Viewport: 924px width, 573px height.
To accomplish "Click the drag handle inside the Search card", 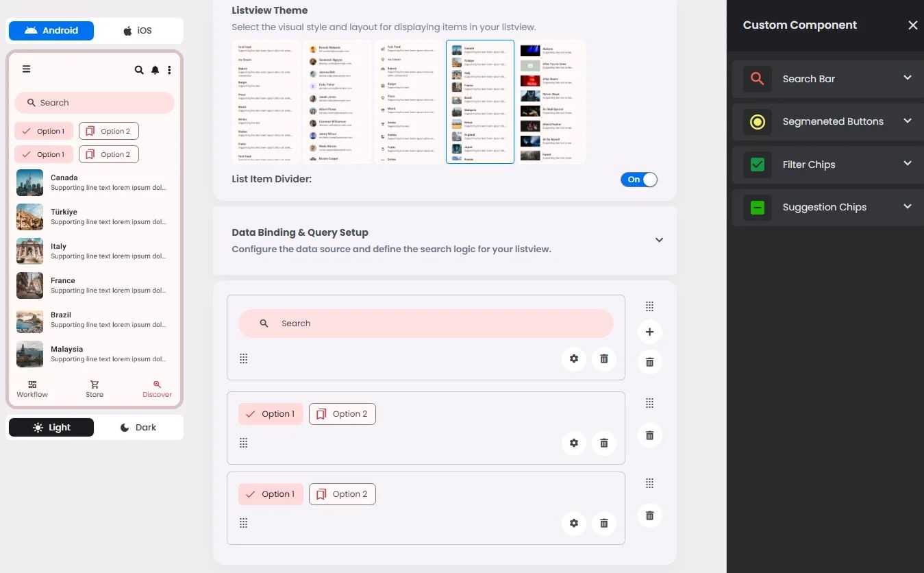I will coord(243,358).
